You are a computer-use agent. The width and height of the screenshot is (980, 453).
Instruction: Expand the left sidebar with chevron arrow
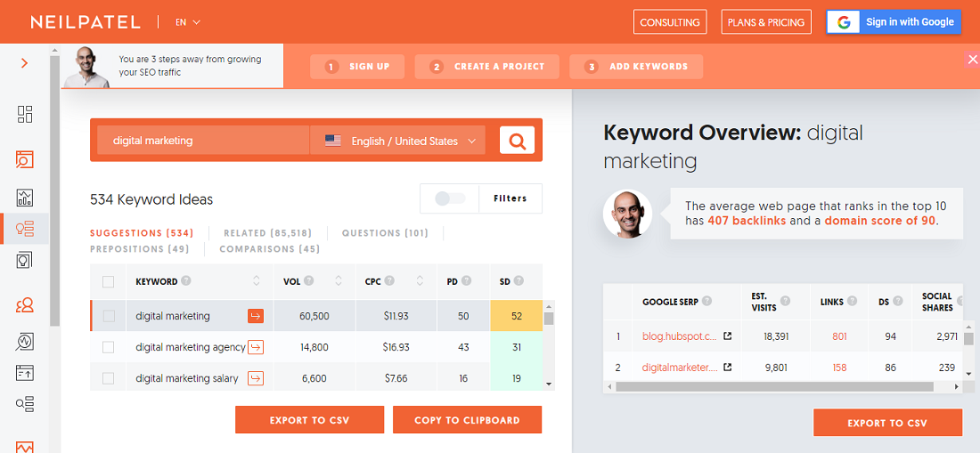tap(24, 63)
